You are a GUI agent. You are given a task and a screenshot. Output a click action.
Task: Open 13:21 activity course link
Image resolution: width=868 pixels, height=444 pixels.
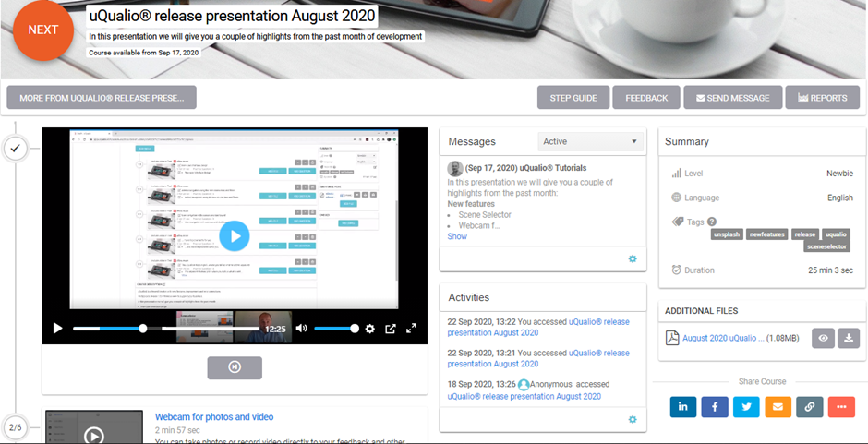pos(538,358)
